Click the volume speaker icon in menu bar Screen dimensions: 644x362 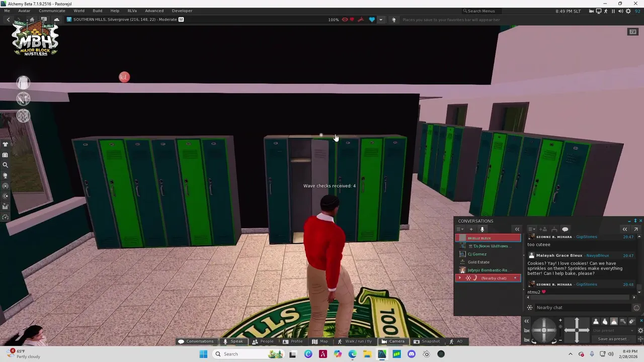(620, 11)
